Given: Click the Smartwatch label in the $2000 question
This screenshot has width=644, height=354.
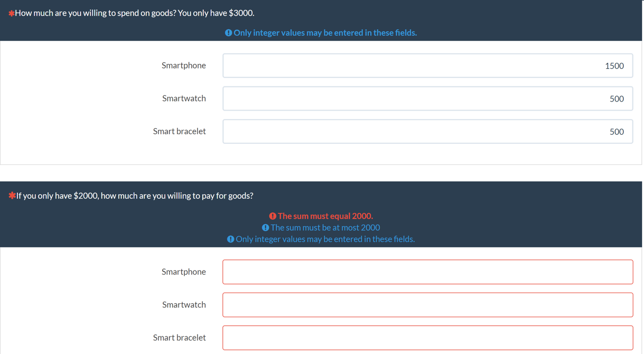Looking at the screenshot, I should click(184, 305).
